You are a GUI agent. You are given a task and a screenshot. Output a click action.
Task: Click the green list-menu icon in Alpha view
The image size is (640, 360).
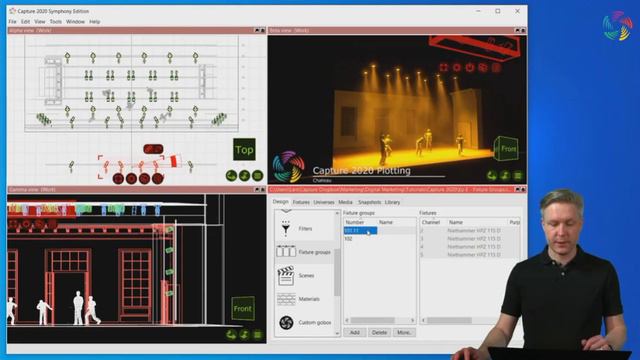(258, 176)
